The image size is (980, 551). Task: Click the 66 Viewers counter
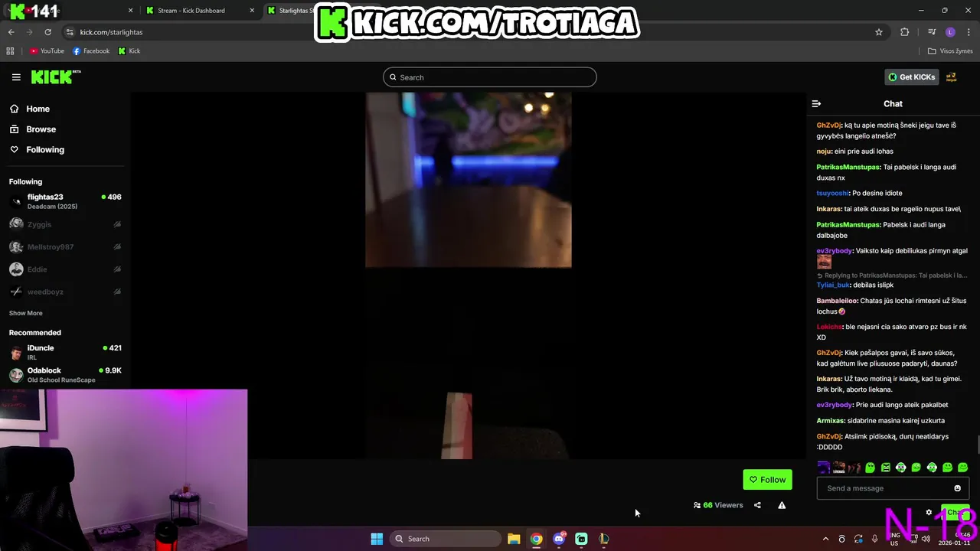718,505
